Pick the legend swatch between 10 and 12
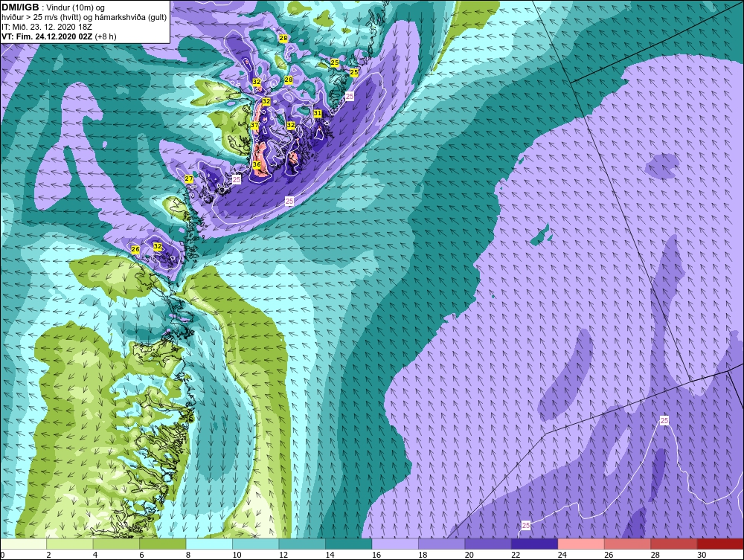744x560 pixels. point(256,544)
